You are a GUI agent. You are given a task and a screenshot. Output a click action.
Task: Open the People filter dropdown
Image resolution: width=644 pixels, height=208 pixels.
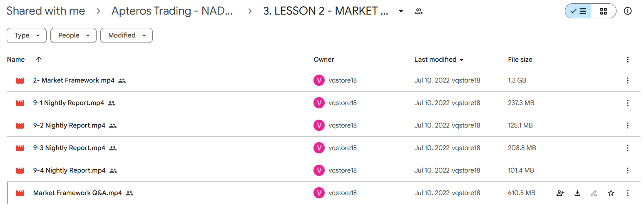(73, 35)
